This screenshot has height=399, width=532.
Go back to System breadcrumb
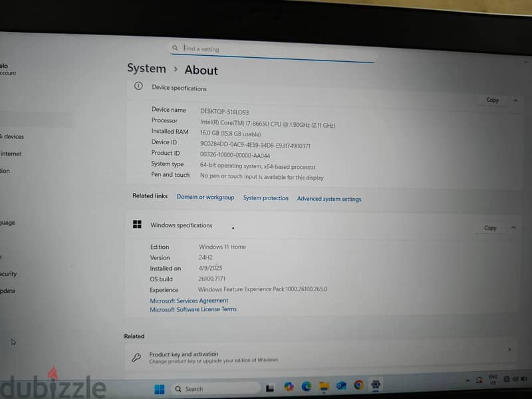coord(146,68)
